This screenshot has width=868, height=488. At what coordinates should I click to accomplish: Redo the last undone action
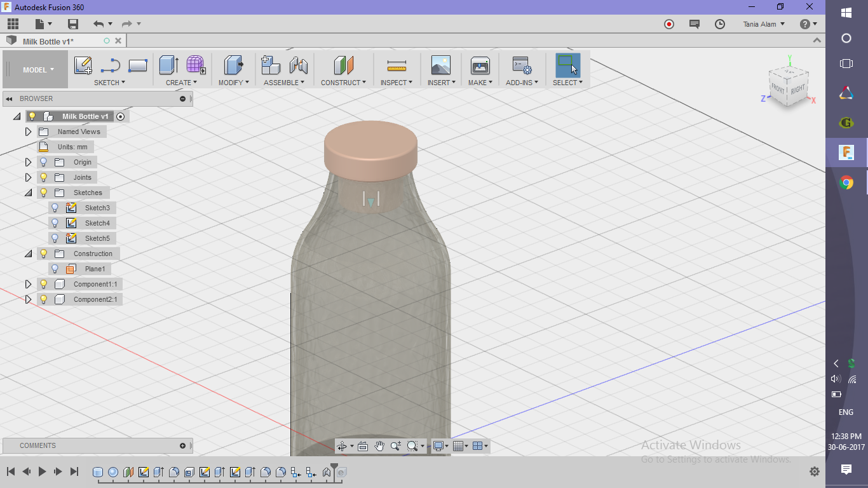pos(126,24)
